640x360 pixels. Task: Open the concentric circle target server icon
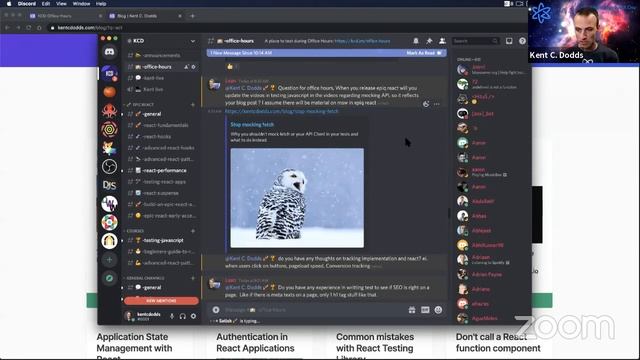coord(109,129)
